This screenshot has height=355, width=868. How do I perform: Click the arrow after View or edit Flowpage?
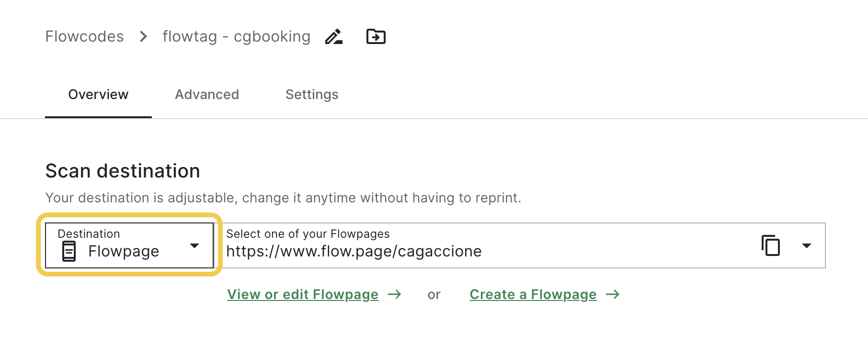[x=395, y=294]
